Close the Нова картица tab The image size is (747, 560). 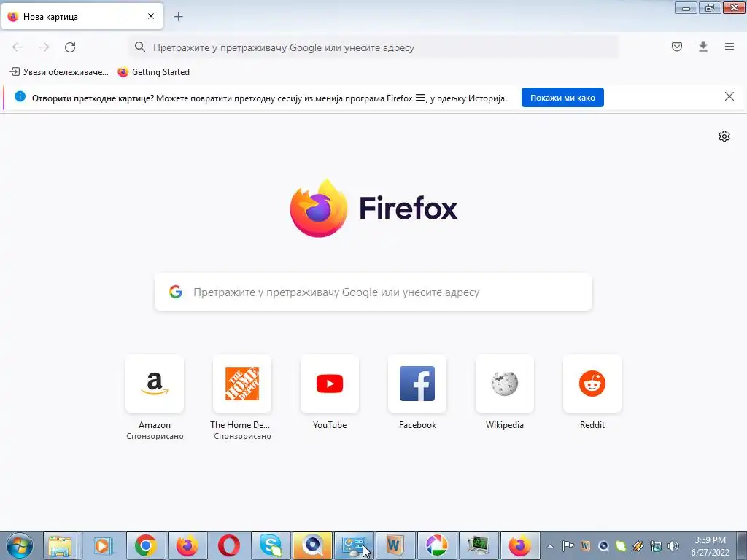coord(151,16)
